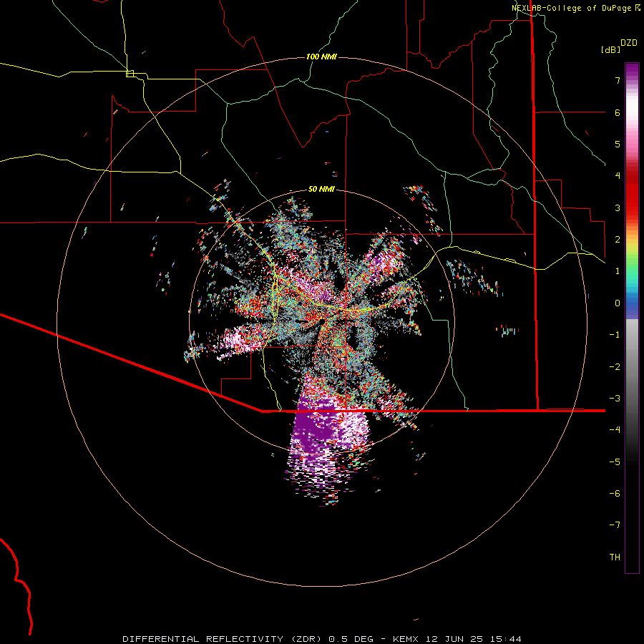Image resolution: width=644 pixels, height=644 pixels.
Task: Click the 1 value on the legend
Action: [618, 271]
